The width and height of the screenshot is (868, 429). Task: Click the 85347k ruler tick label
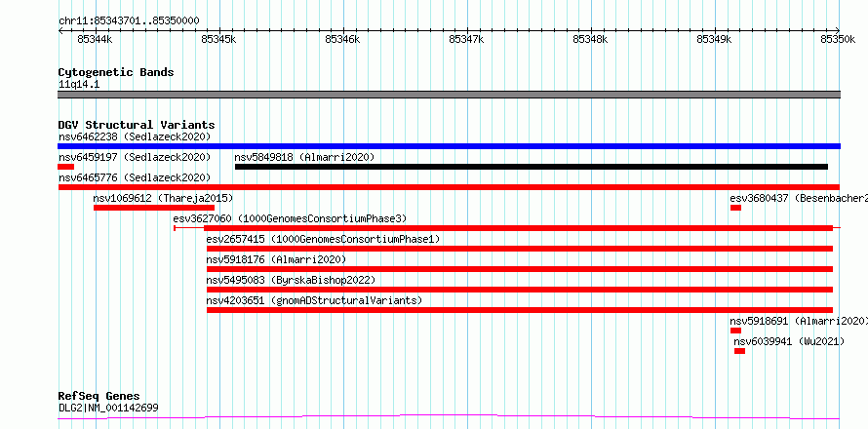click(x=466, y=39)
